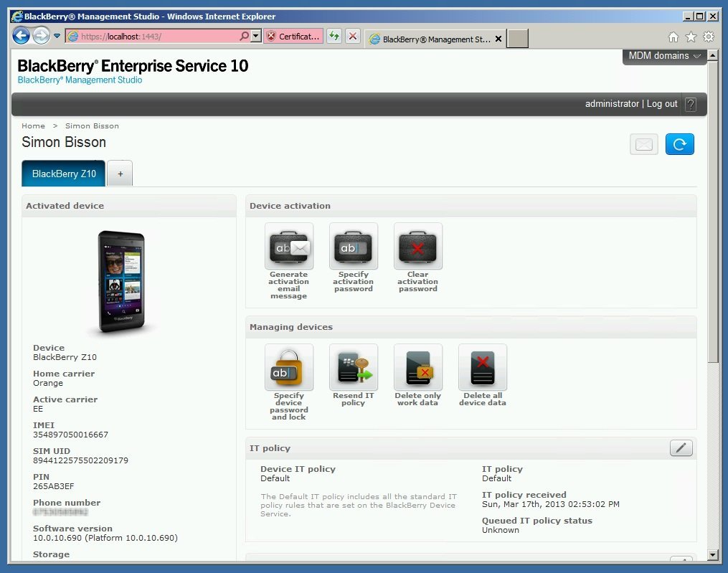This screenshot has height=573, width=728.
Task: Edit IT policy with pencil icon
Action: click(681, 448)
